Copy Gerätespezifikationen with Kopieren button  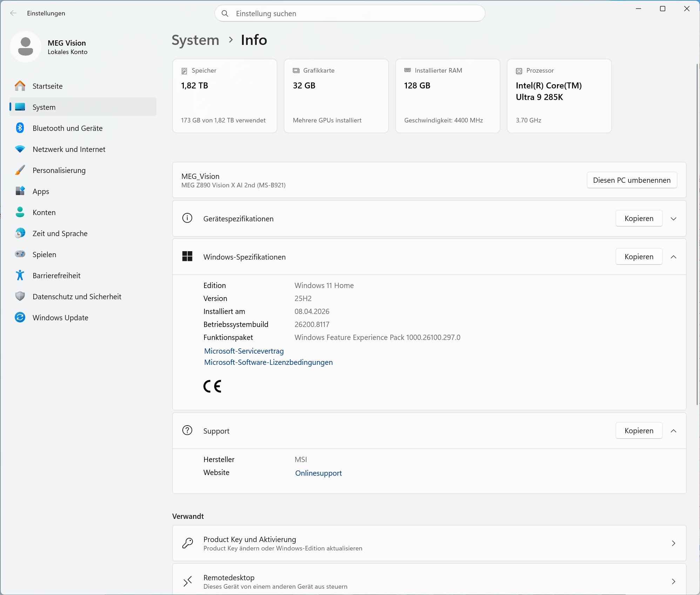[x=639, y=218]
